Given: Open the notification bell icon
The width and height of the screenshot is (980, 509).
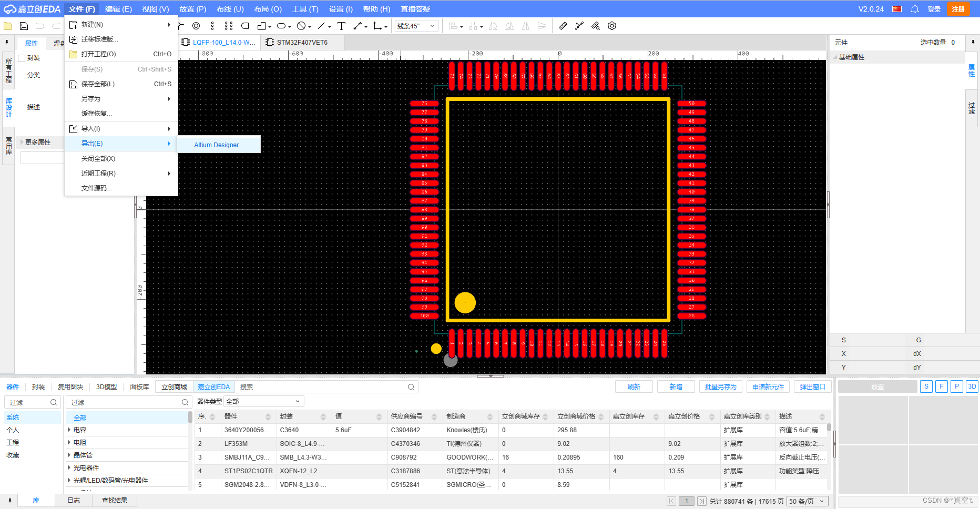Looking at the screenshot, I should coord(915,9).
